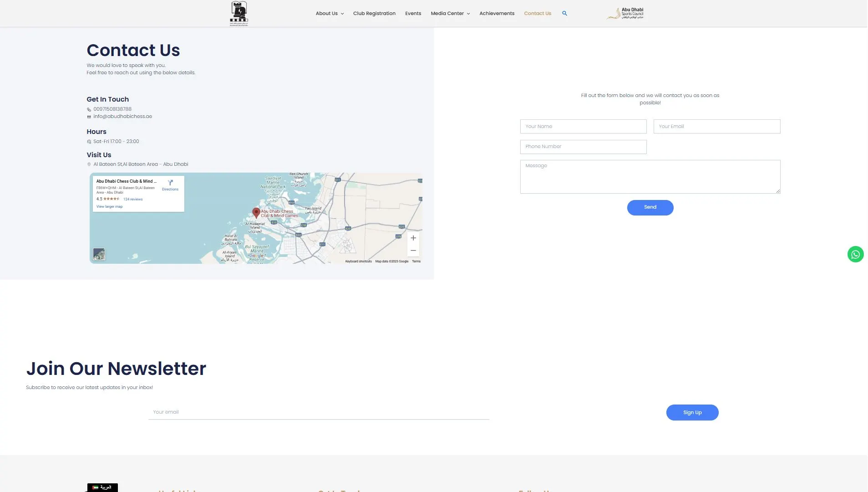Click the View larger map link
868x492 pixels.
tap(109, 206)
